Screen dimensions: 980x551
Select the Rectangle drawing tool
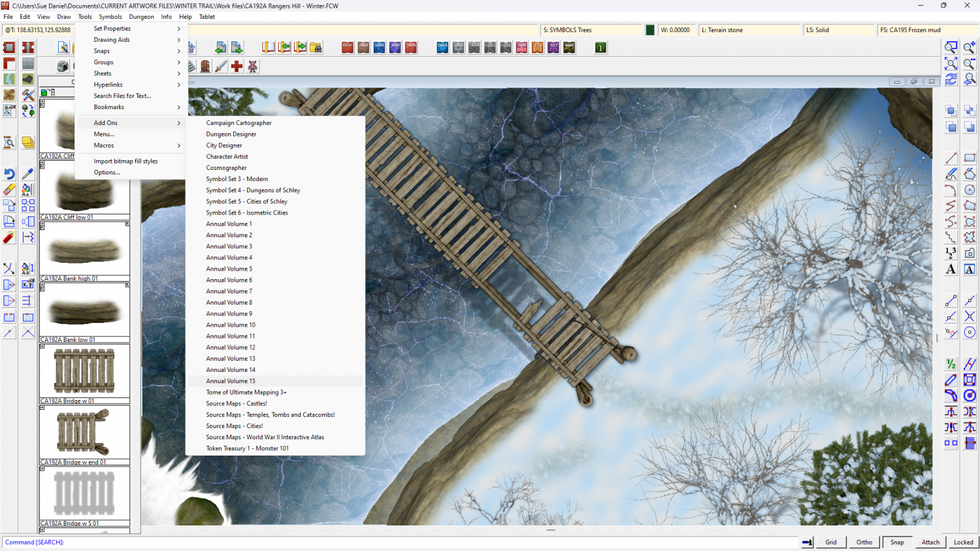click(x=970, y=158)
